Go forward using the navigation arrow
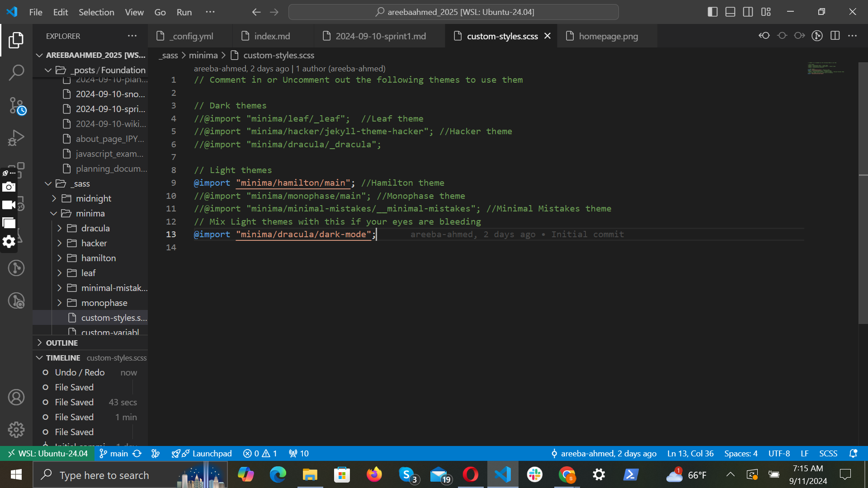 tap(274, 12)
